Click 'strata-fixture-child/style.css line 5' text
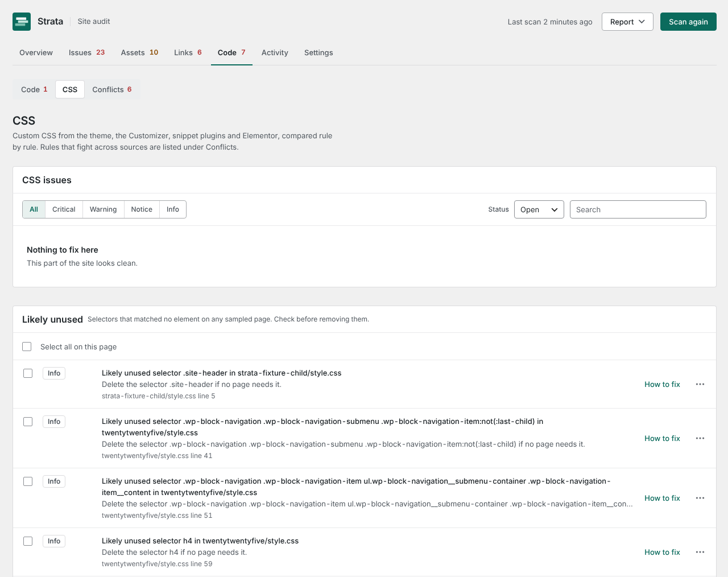The width and height of the screenshot is (728, 577). tap(159, 396)
